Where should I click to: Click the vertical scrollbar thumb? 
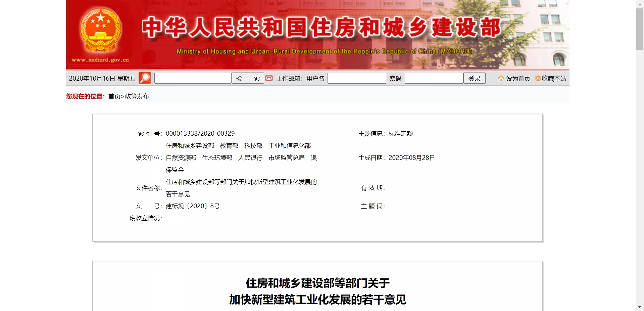pyautogui.click(x=640, y=29)
